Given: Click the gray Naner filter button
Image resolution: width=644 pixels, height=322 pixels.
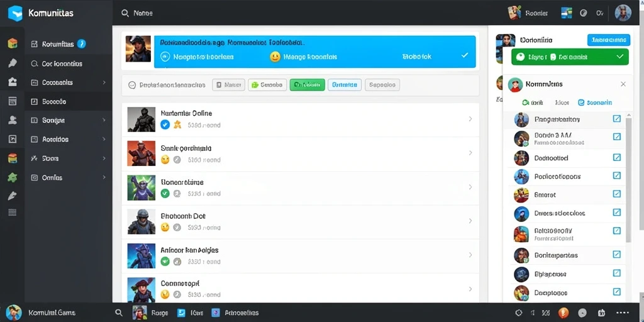Looking at the screenshot, I should point(229,85).
